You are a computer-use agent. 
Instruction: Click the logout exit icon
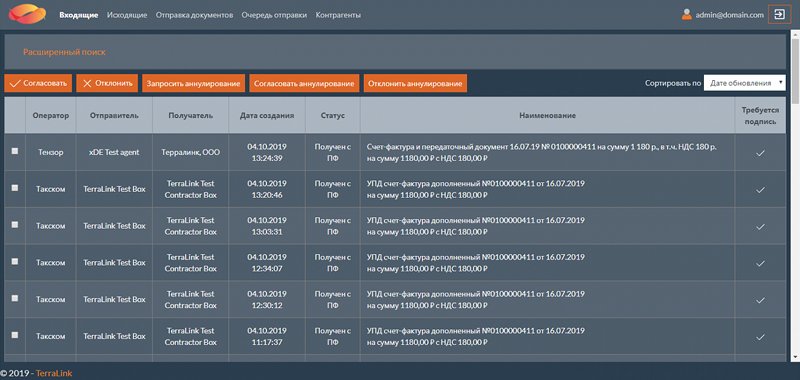[779, 15]
